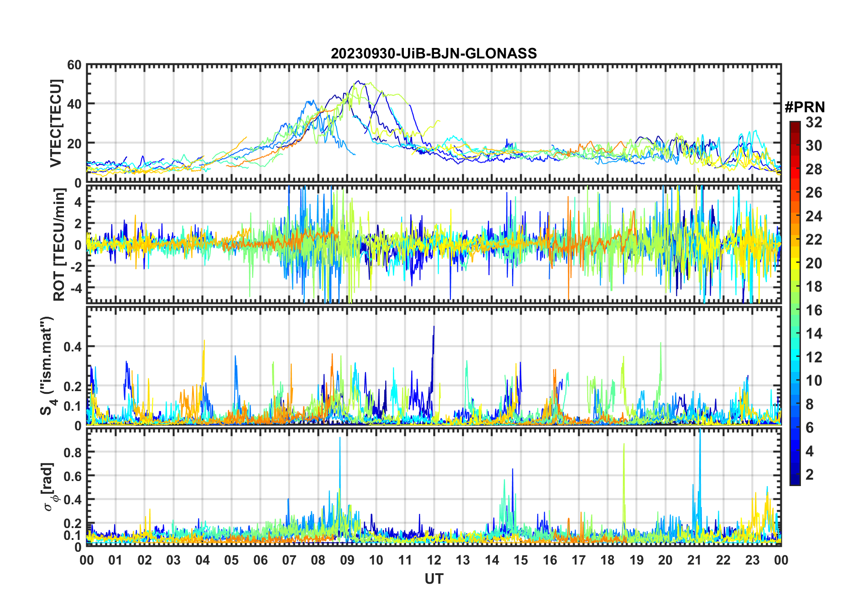This screenshot has width=868, height=607.
Task: Click the VTEC[TECU] axis label
Action: click(x=56, y=123)
